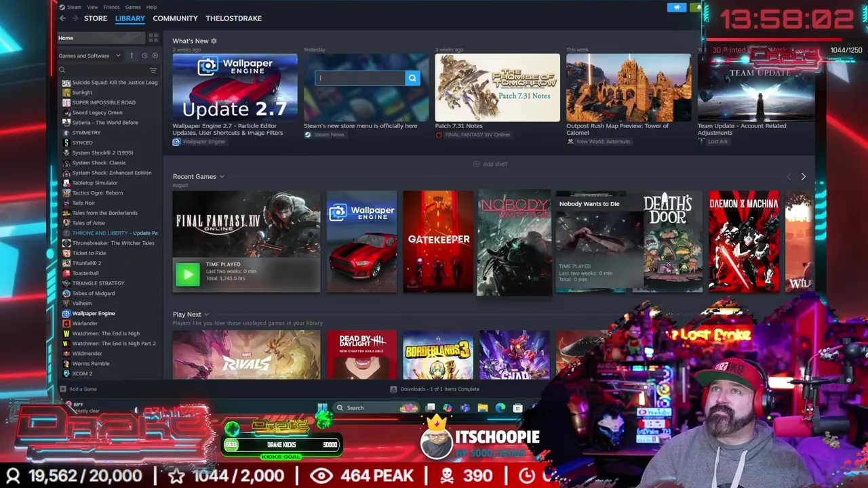Launch Microsoft Edge from taskbar

500,407
